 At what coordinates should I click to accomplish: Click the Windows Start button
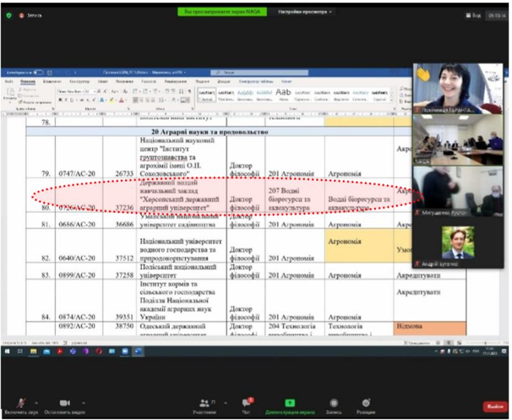pyautogui.click(x=7, y=352)
